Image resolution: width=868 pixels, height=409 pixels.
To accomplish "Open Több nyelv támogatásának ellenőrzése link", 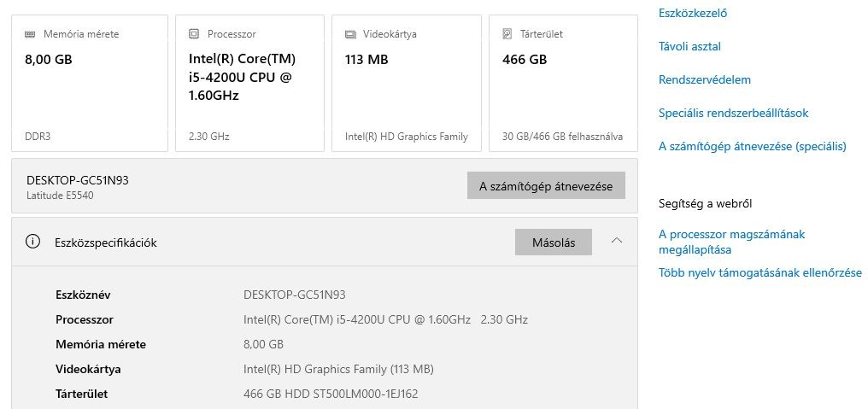I will [x=759, y=273].
